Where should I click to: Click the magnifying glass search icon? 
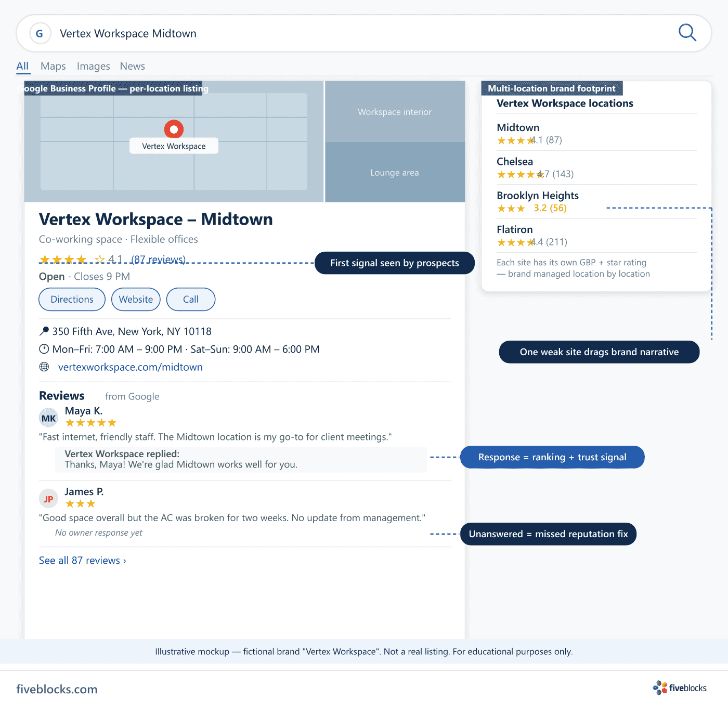pos(687,32)
